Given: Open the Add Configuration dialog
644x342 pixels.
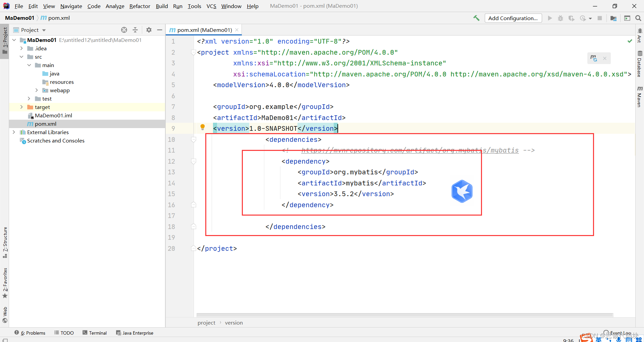Looking at the screenshot, I should pyautogui.click(x=513, y=18).
